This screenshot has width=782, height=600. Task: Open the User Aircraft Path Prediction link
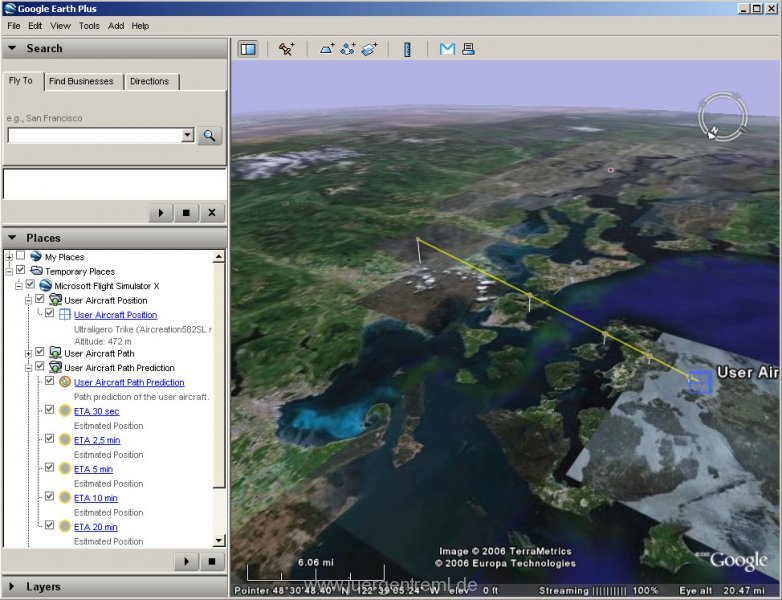click(129, 383)
